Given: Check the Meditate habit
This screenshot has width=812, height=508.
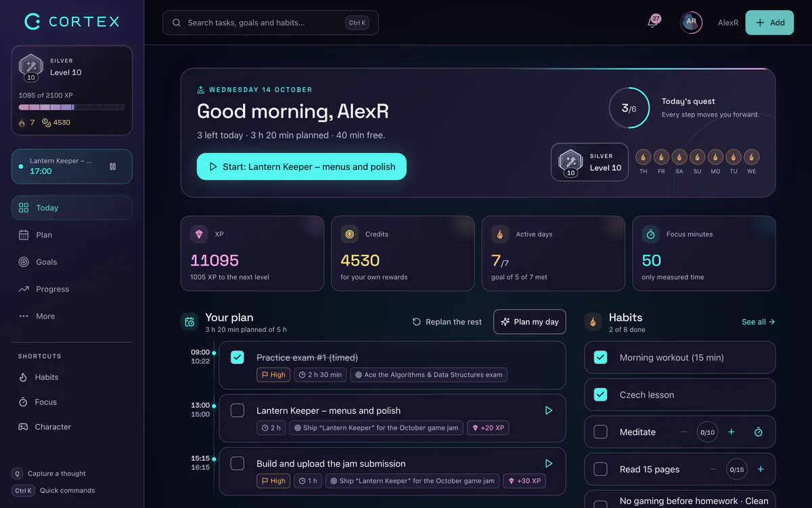Looking at the screenshot, I should (x=600, y=432).
